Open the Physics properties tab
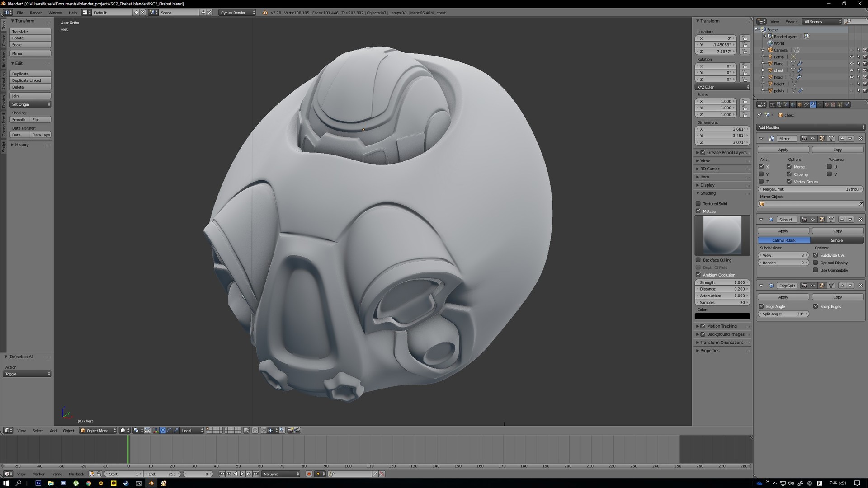This screenshot has width=868, height=488. click(847, 104)
